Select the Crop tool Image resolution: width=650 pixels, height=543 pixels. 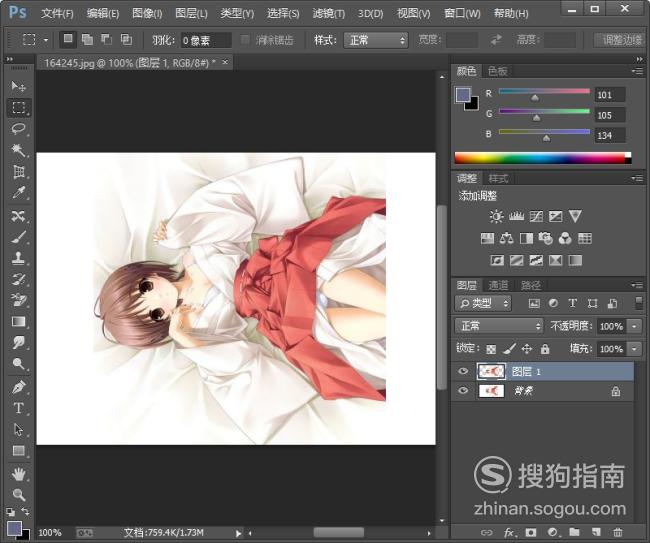tap(18, 171)
